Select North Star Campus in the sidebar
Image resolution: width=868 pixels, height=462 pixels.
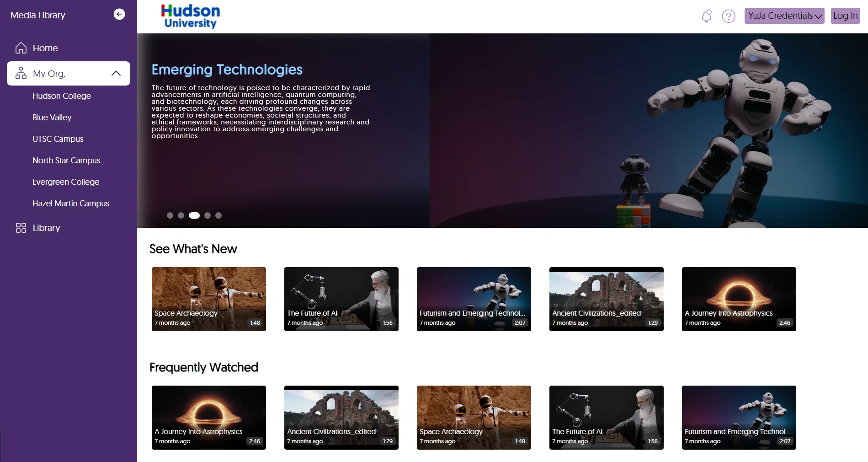(66, 161)
